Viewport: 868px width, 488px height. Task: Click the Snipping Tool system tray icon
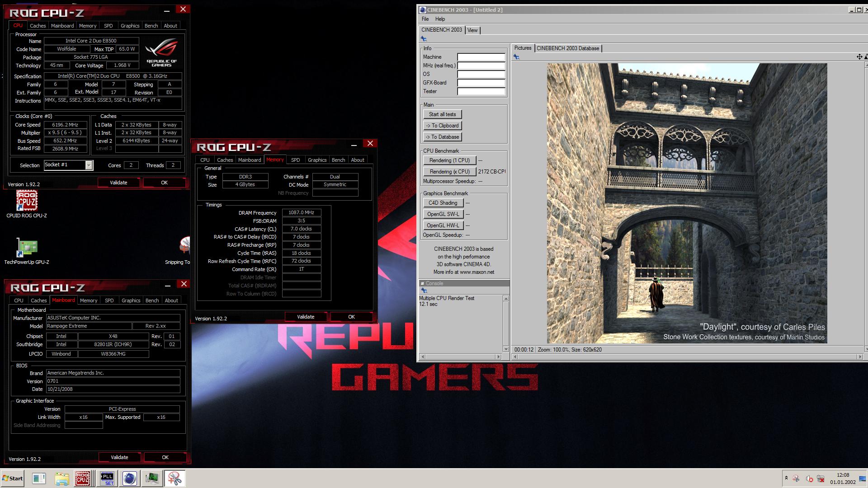796,479
